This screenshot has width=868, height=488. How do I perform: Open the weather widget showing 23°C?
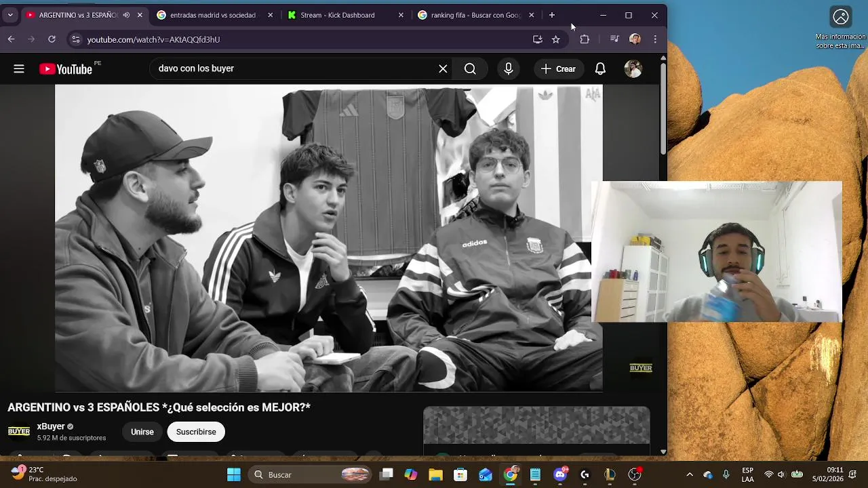44,474
